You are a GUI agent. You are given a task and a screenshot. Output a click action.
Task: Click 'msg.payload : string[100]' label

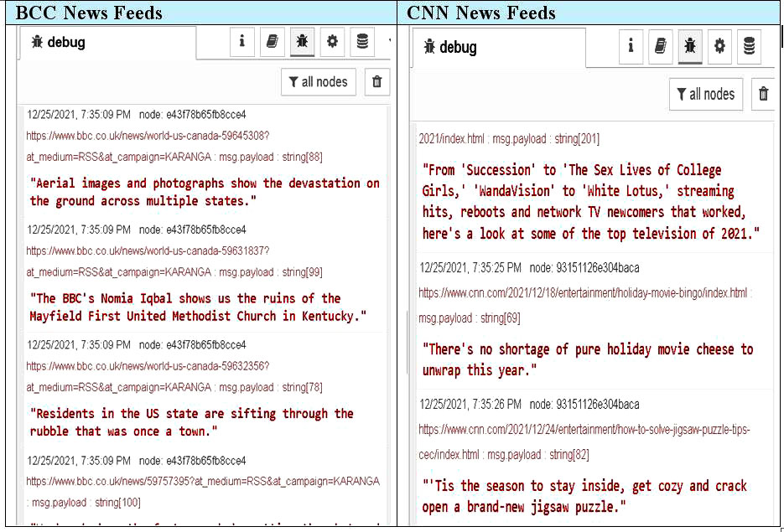pyautogui.click(x=86, y=503)
